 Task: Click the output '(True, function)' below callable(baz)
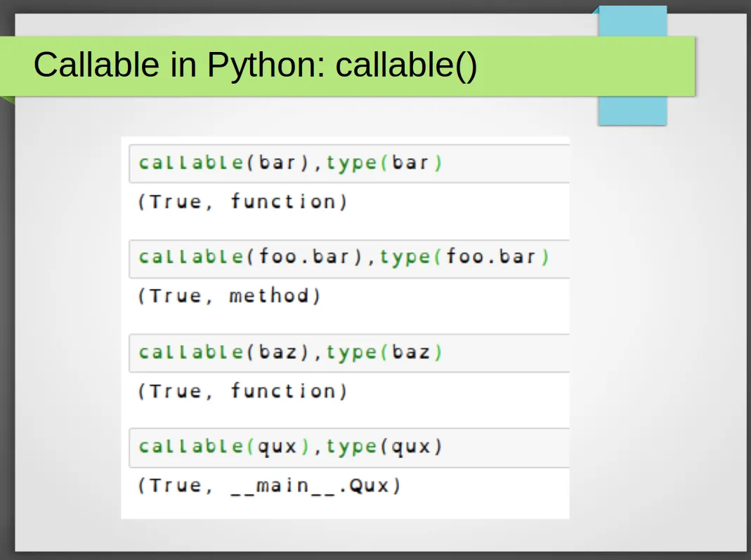point(242,391)
